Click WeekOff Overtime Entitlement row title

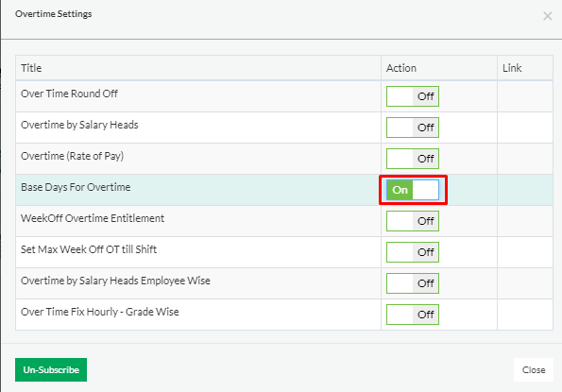(x=93, y=218)
